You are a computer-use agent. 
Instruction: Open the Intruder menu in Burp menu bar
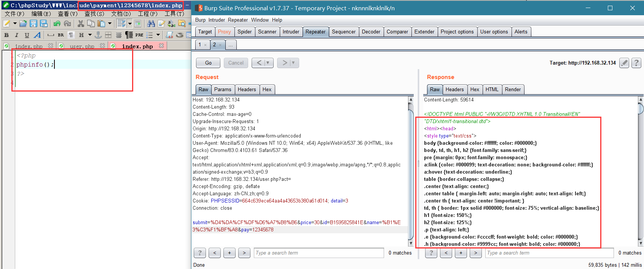217,20
